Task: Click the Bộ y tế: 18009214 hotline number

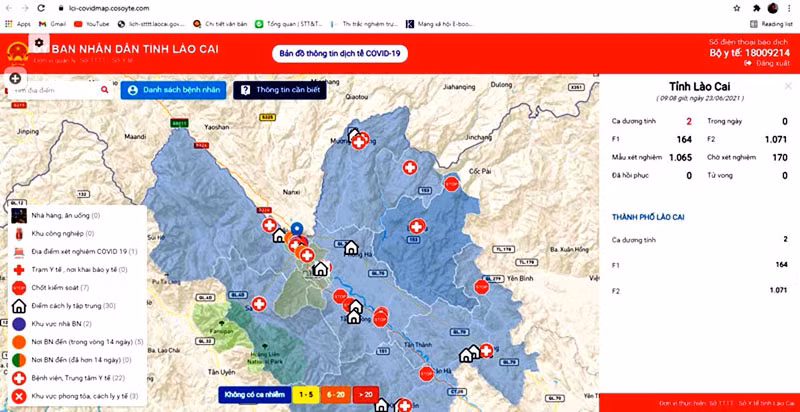Action: pyautogui.click(x=750, y=53)
